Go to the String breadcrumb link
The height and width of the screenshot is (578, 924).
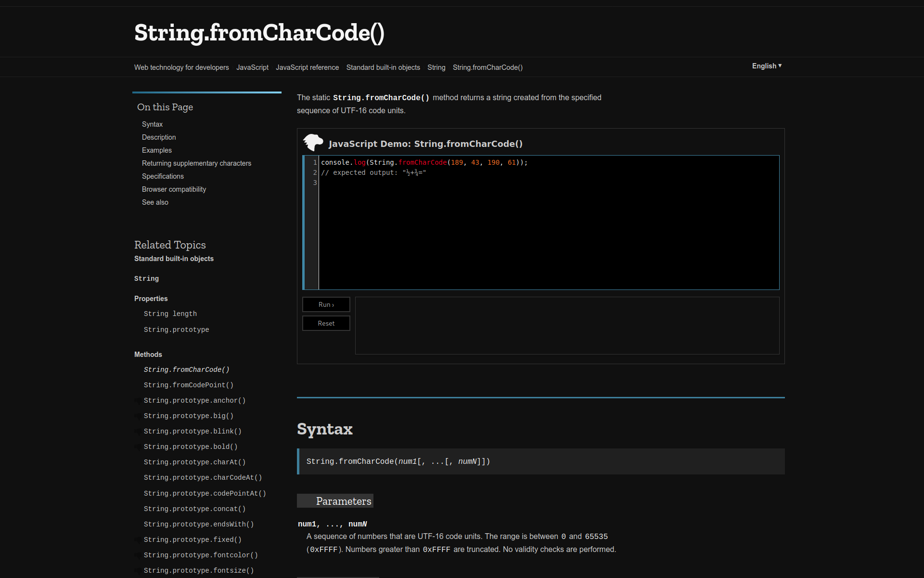click(436, 67)
